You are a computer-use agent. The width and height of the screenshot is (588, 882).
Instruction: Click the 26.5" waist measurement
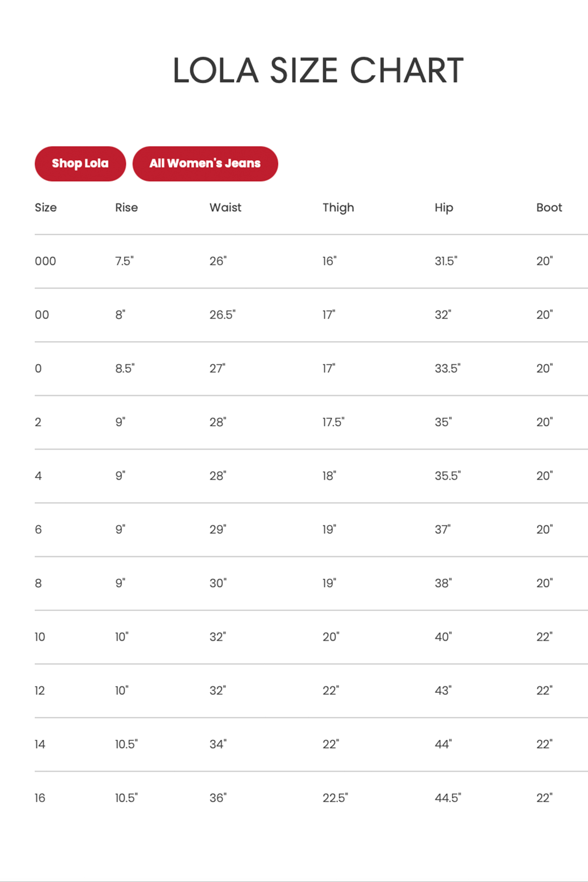click(222, 315)
